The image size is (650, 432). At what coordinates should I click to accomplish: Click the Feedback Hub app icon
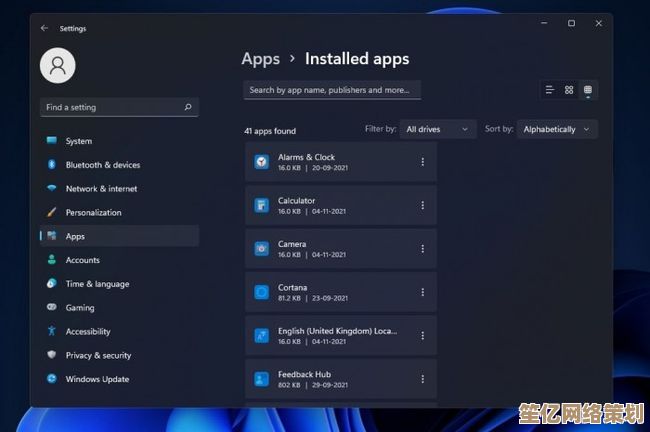coord(262,379)
